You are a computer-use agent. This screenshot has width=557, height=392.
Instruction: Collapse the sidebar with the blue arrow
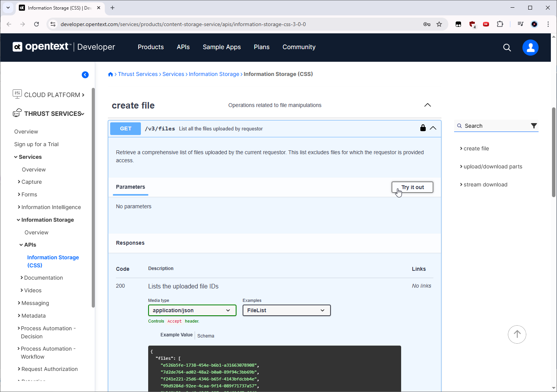click(85, 75)
